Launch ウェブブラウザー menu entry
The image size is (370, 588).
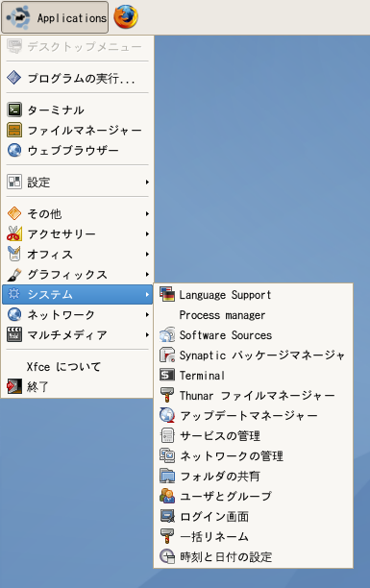tap(77, 150)
